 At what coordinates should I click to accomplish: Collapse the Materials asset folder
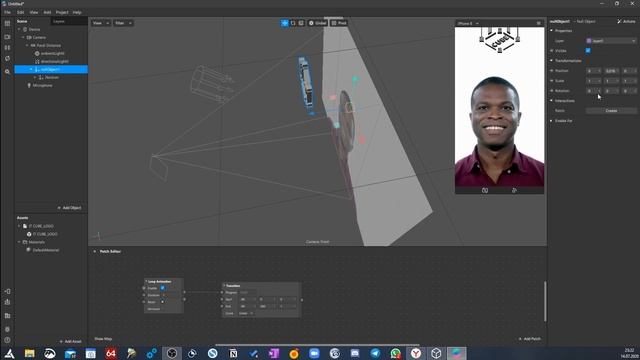click(19, 242)
